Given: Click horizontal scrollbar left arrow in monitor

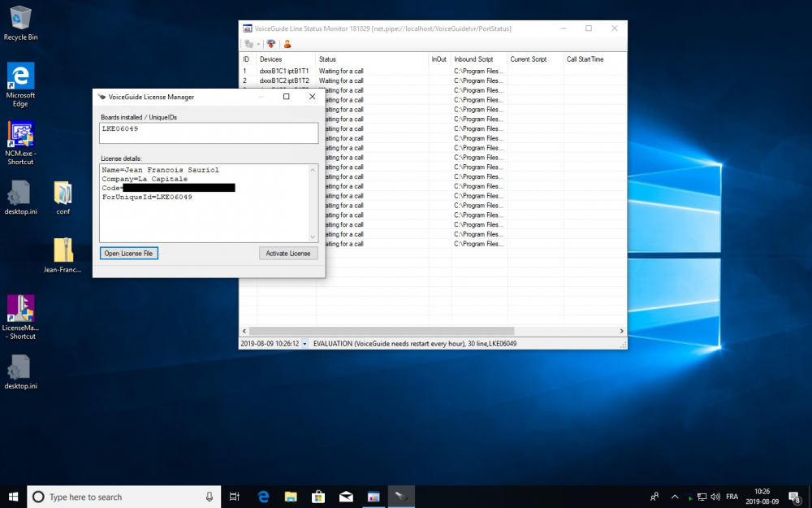Looking at the screenshot, I should point(244,331).
